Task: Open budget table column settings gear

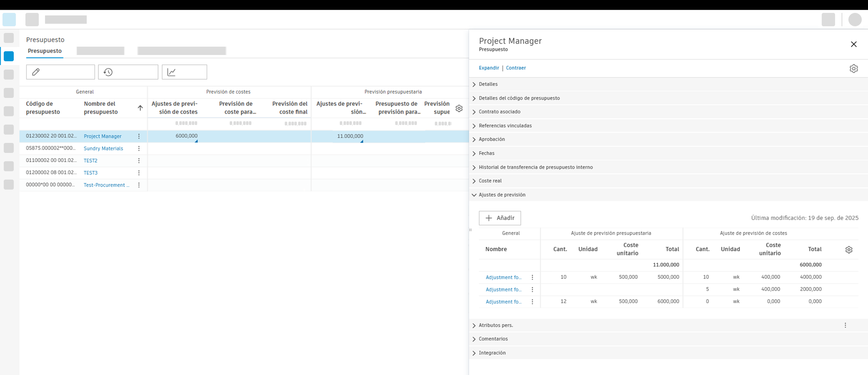Action: [459, 108]
